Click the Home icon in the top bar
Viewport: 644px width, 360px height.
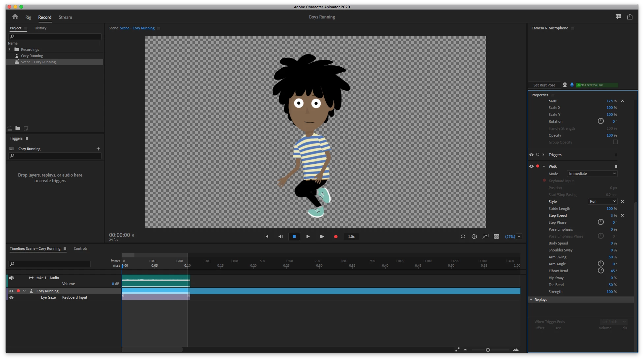(x=15, y=17)
